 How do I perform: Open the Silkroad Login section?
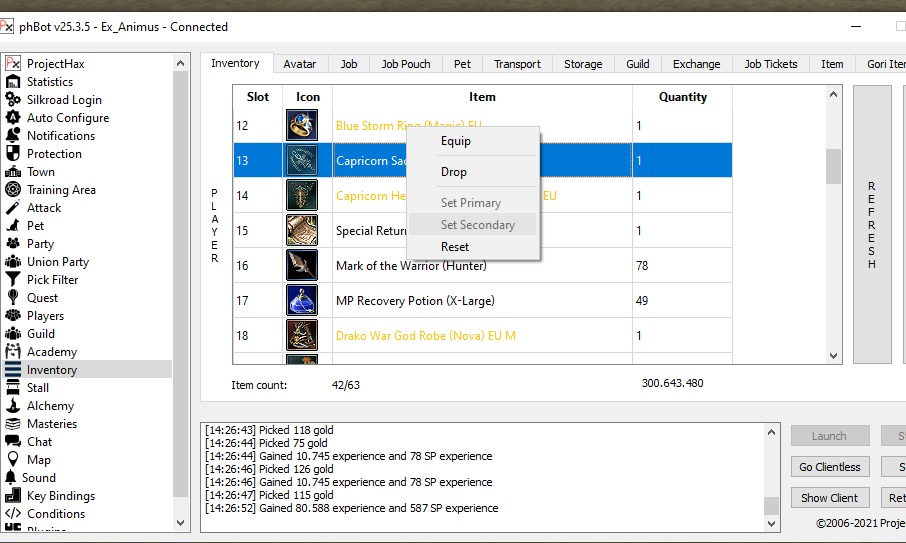coord(64,100)
